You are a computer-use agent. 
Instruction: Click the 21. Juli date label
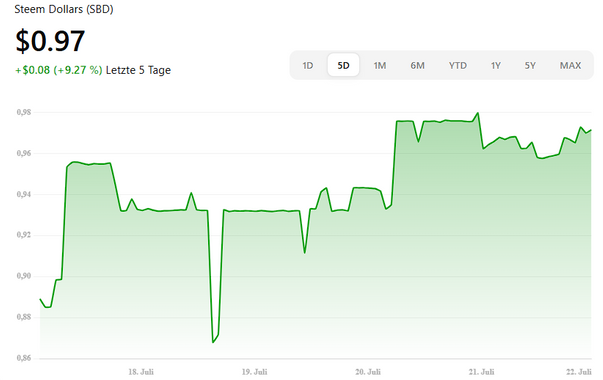[481, 372]
